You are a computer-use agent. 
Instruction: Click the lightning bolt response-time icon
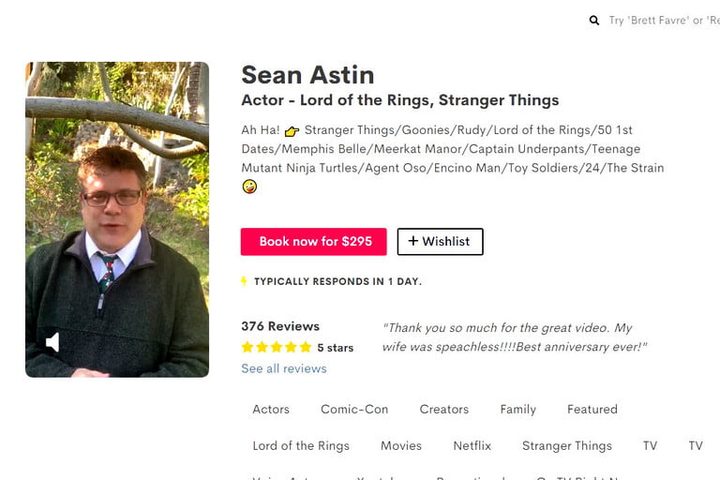244,281
